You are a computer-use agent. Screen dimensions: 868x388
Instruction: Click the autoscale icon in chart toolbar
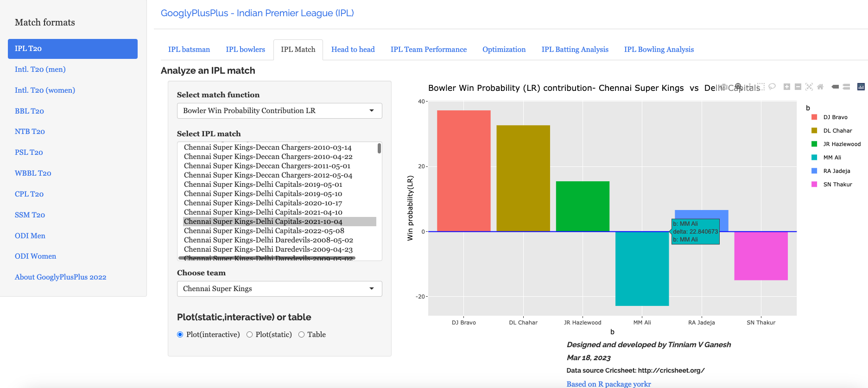(x=809, y=87)
